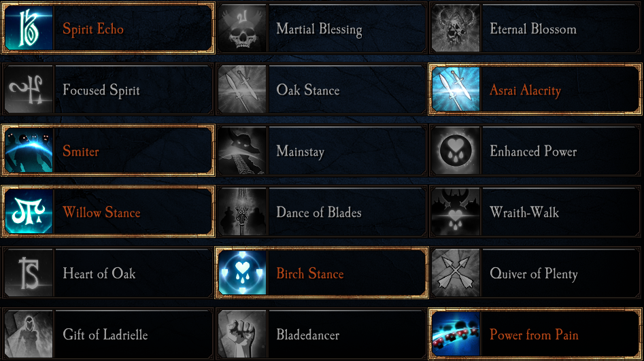Click the Smiter talent icon

(x=29, y=152)
